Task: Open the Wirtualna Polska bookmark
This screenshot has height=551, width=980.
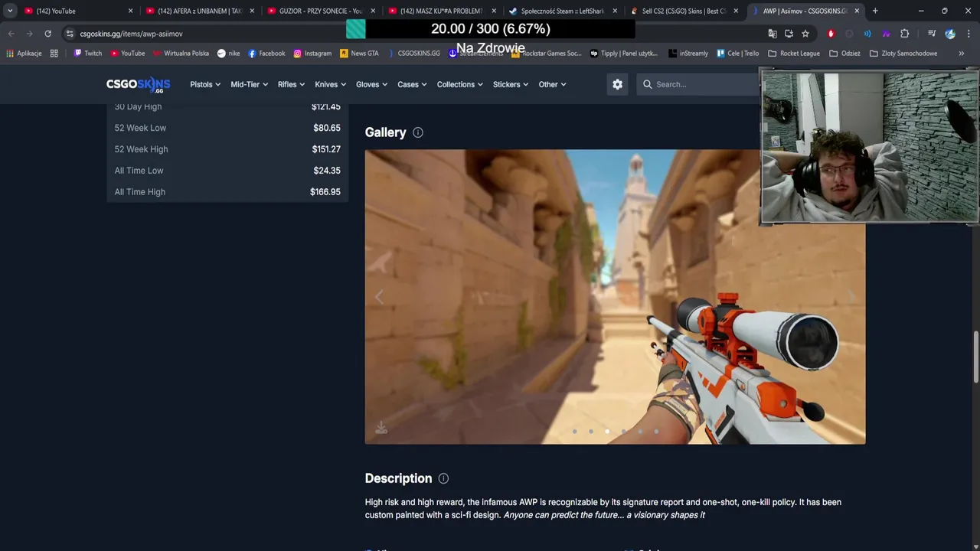Action: point(181,54)
